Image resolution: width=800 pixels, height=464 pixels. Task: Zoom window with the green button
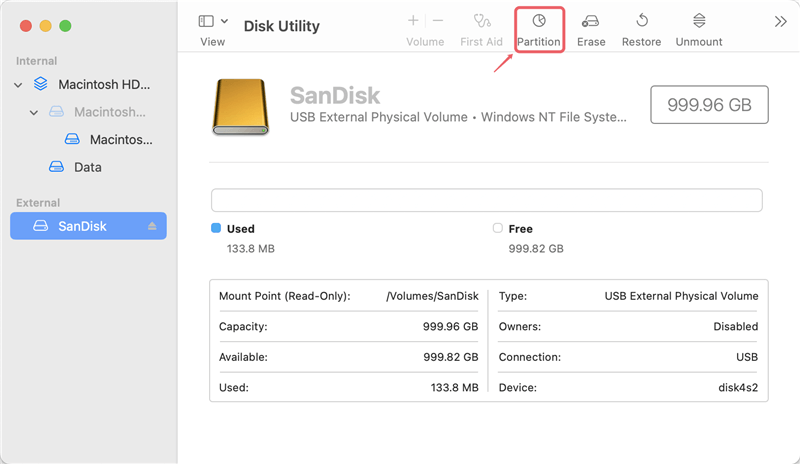(x=65, y=26)
